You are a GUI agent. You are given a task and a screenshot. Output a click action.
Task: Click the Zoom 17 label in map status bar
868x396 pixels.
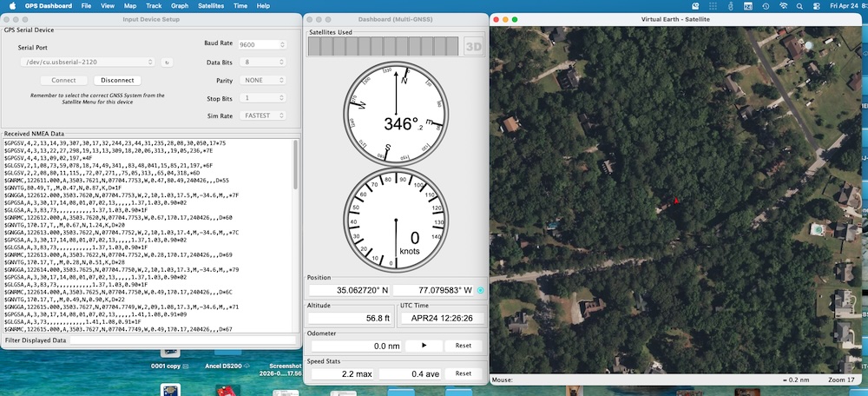click(x=841, y=380)
